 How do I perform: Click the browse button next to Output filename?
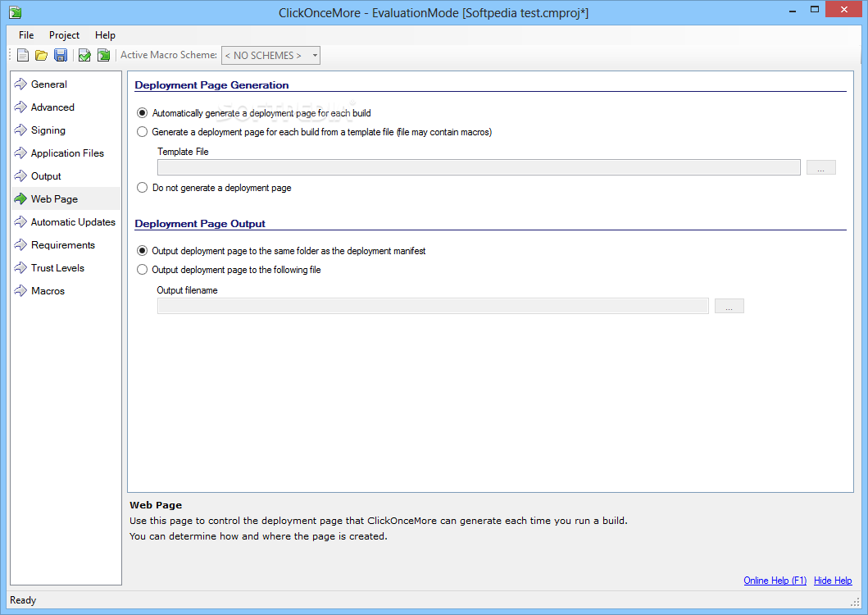pyautogui.click(x=729, y=306)
